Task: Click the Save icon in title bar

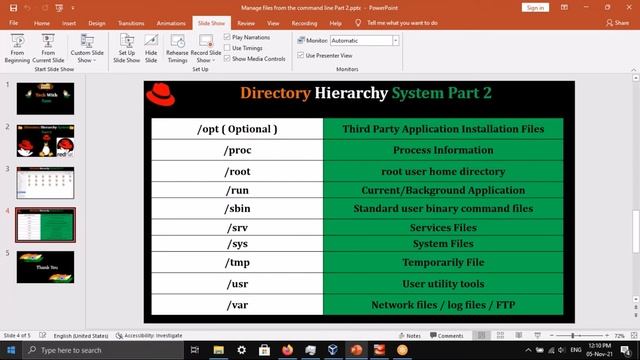Action: 13,8
